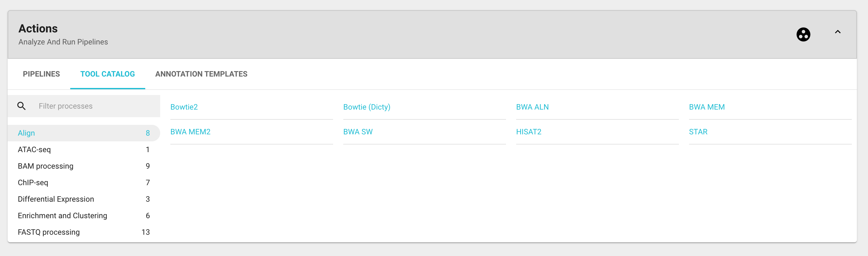Viewport: 868px width, 256px height.
Task: Open the BWA ALN tool
Action: pyautogui.click(x=532, y=107)
